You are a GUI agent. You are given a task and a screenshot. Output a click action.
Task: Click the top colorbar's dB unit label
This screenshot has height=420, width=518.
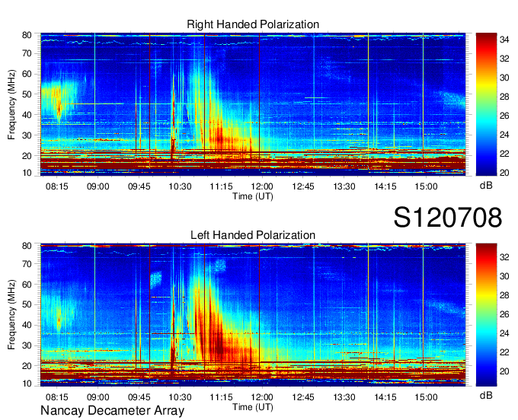(486, 186)
